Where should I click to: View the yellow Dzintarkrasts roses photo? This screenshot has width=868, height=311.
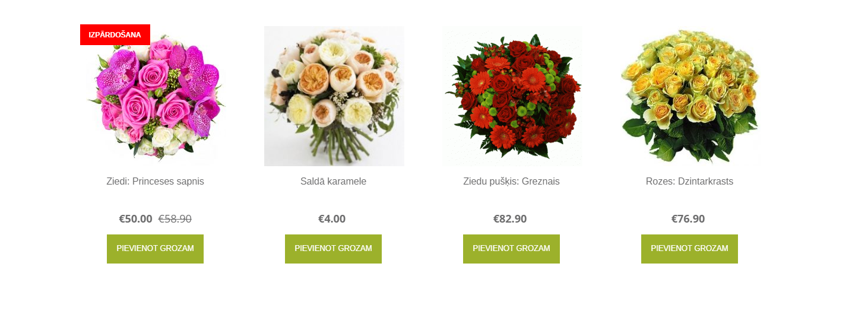tap(690, 96)
